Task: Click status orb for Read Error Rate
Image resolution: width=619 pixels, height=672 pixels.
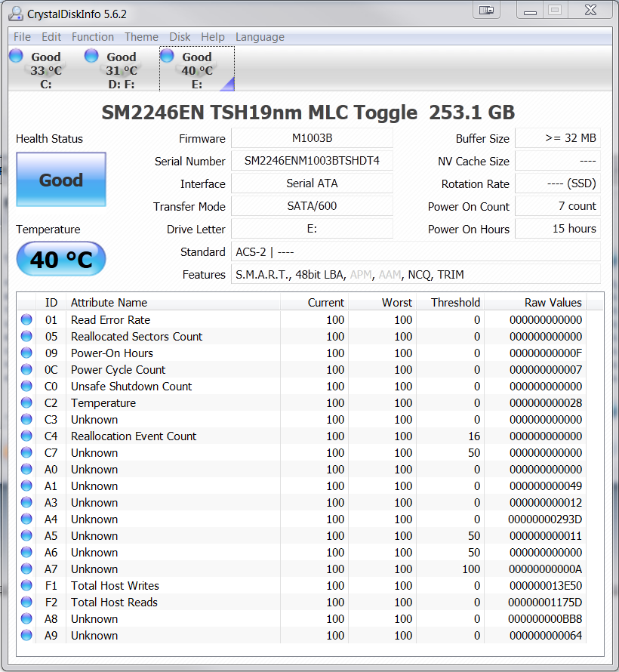Action: (x=26, y=320)
